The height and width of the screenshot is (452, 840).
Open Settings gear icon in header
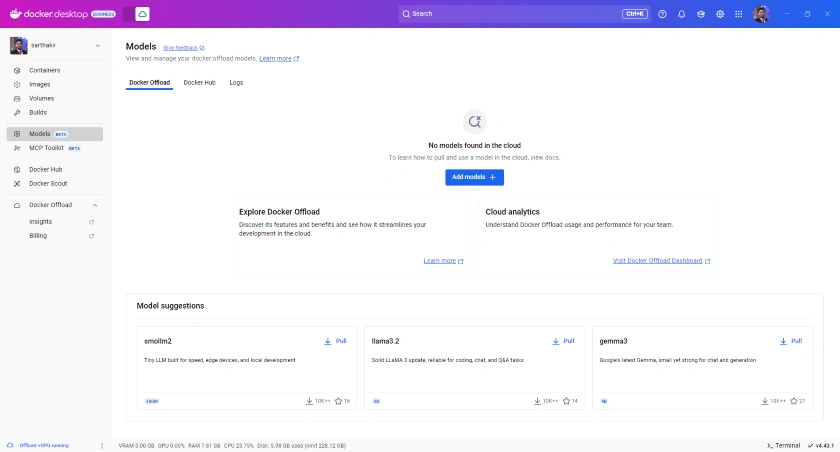[x=720, y=14]
